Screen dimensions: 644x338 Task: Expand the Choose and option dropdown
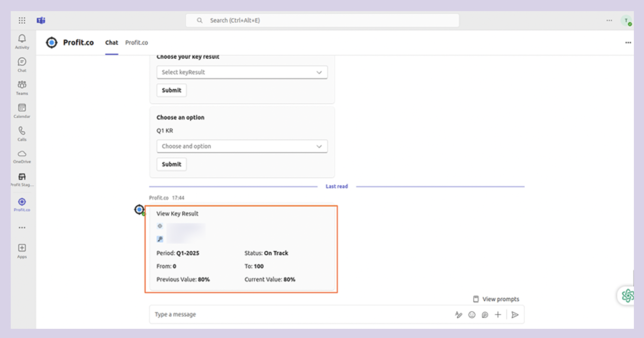pyautogui.click(x=242, y=146)
